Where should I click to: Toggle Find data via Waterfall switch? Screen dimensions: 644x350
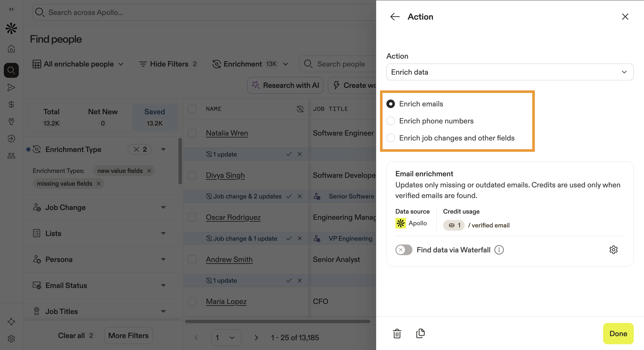(x=403, y=250)
